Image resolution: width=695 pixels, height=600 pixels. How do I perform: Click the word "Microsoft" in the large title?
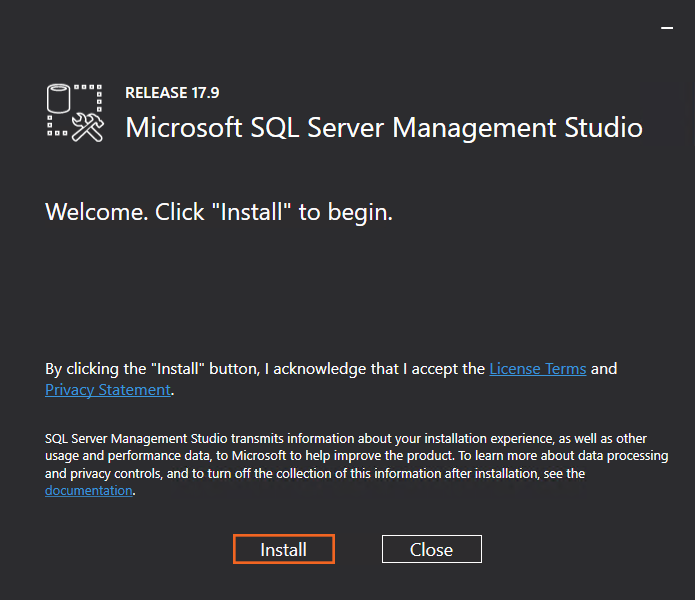(x=184, y=128)
